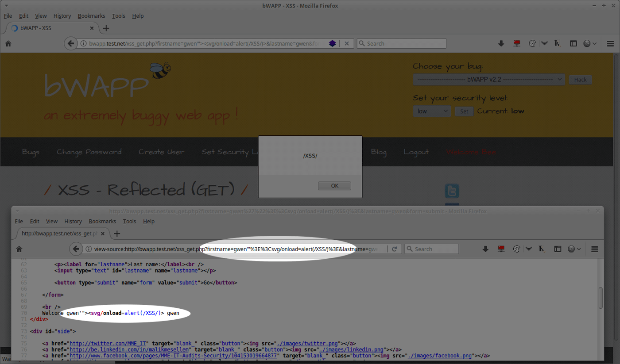Open the Create User navigation link
The width and height of the screenshot is (620, 364).
pos(161,152)
